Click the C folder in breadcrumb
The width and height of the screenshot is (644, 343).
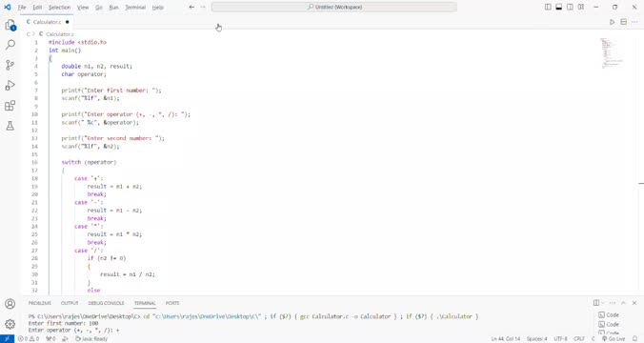click(x=29, y=34)
